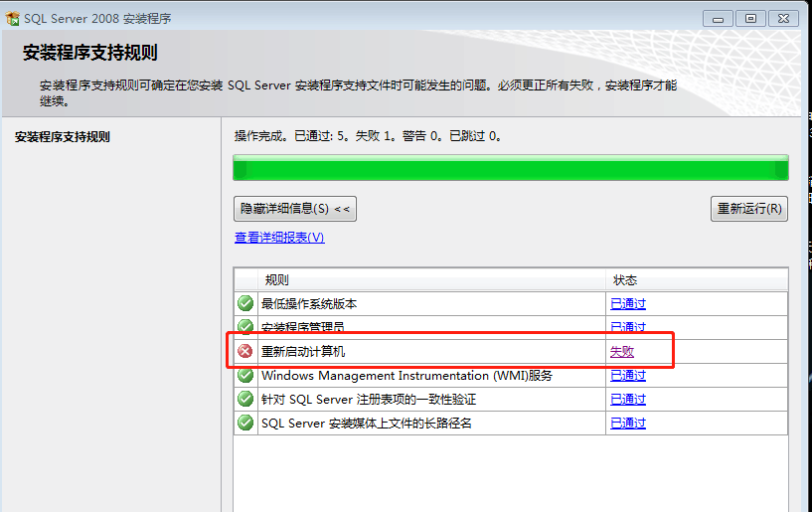Open 已通过 status link for 安装程序管理员
The width and height of the screenshot is (812, 512).
[628, 327]
